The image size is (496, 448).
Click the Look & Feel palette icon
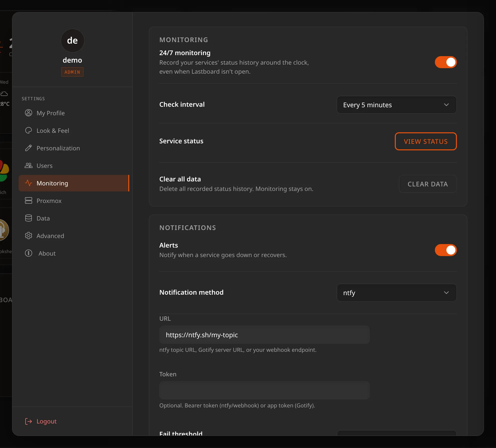tap(29, 131)
